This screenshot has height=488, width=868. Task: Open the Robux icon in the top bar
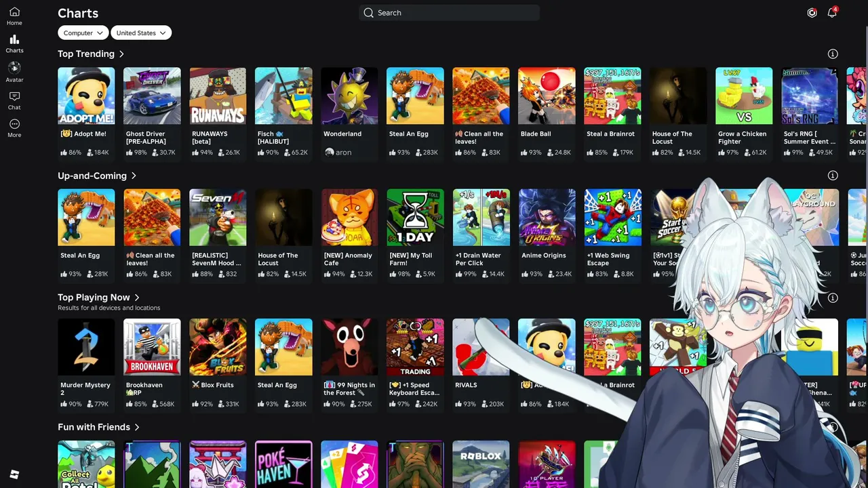[x=812, y=13]
